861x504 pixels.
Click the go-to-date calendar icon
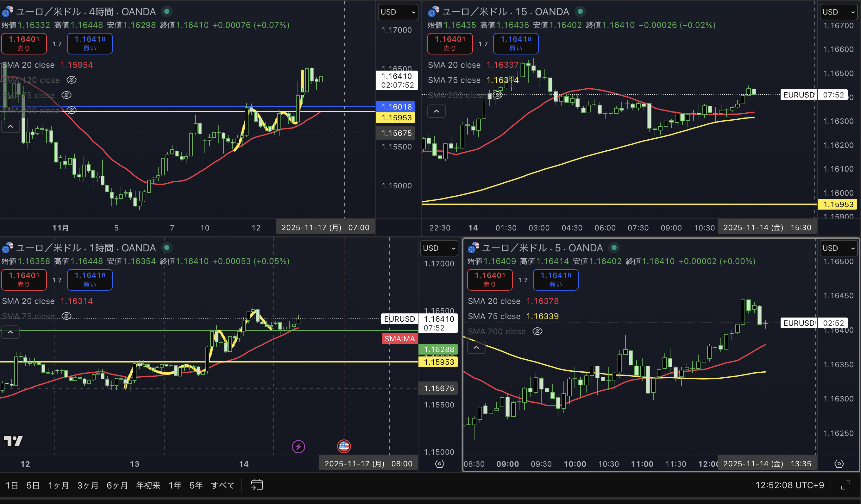[257, 484]
